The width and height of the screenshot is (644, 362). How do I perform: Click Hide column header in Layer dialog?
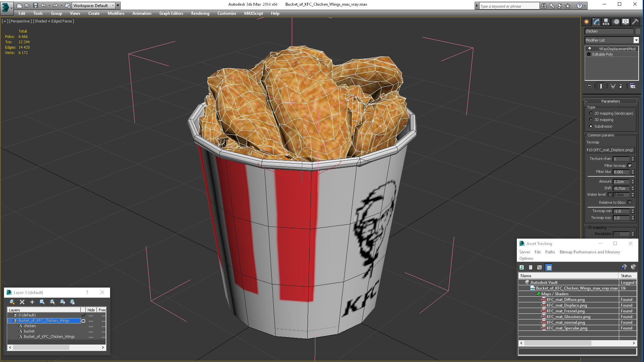91,310
